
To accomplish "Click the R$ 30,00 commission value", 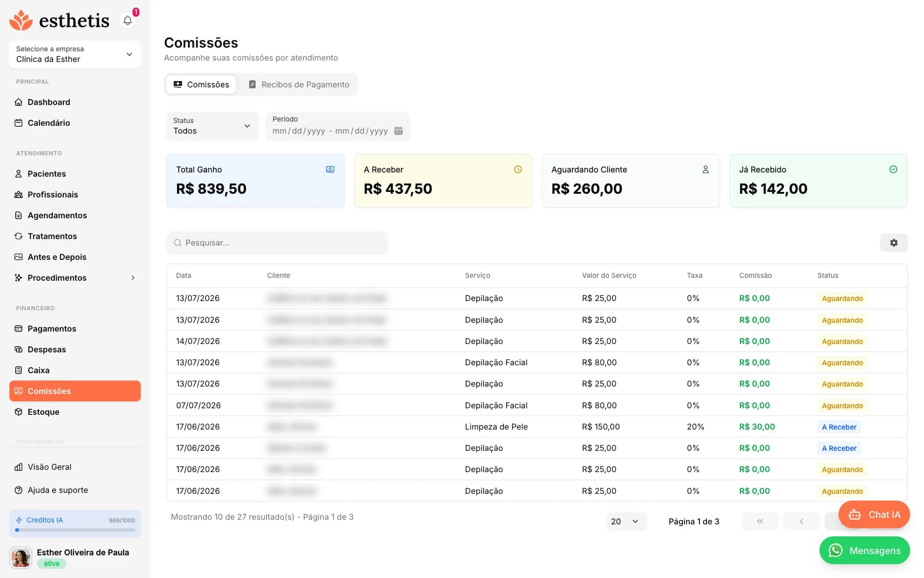I will pos(757,427).
